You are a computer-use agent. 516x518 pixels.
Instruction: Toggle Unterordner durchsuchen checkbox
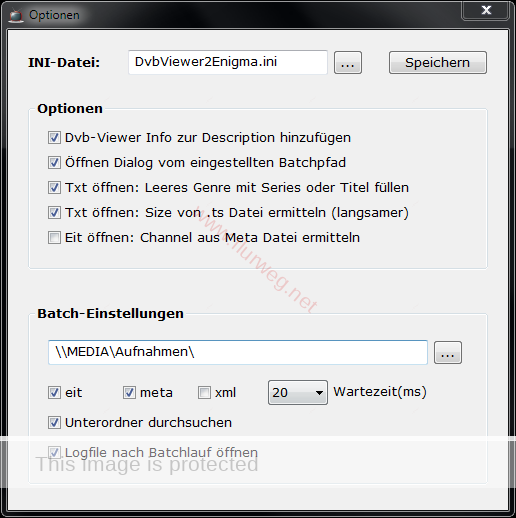[x=54, y=422]
